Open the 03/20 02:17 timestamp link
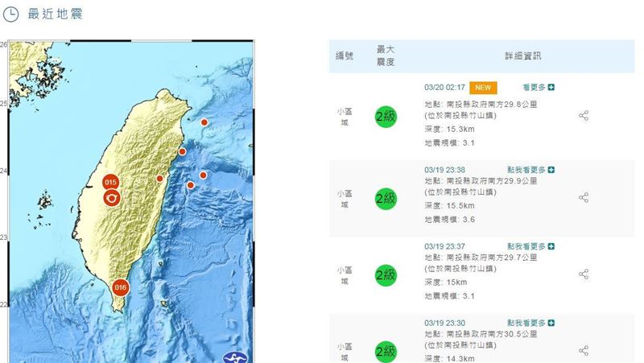 445,88
